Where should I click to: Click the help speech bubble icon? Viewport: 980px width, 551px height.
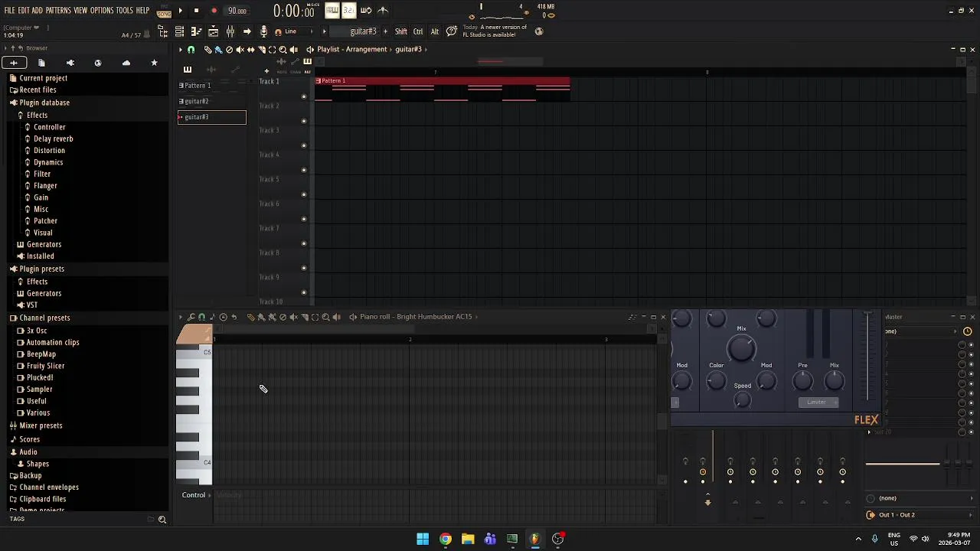click(x=452, y=31)
